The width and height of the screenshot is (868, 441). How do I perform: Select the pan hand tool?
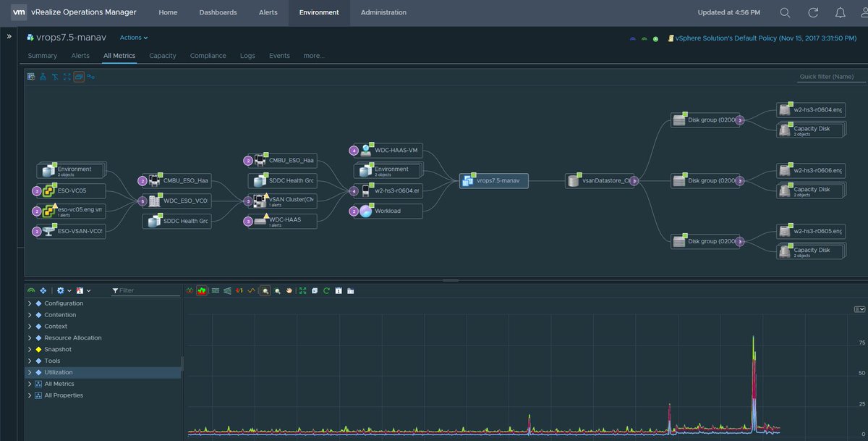[x=289, y=290]
